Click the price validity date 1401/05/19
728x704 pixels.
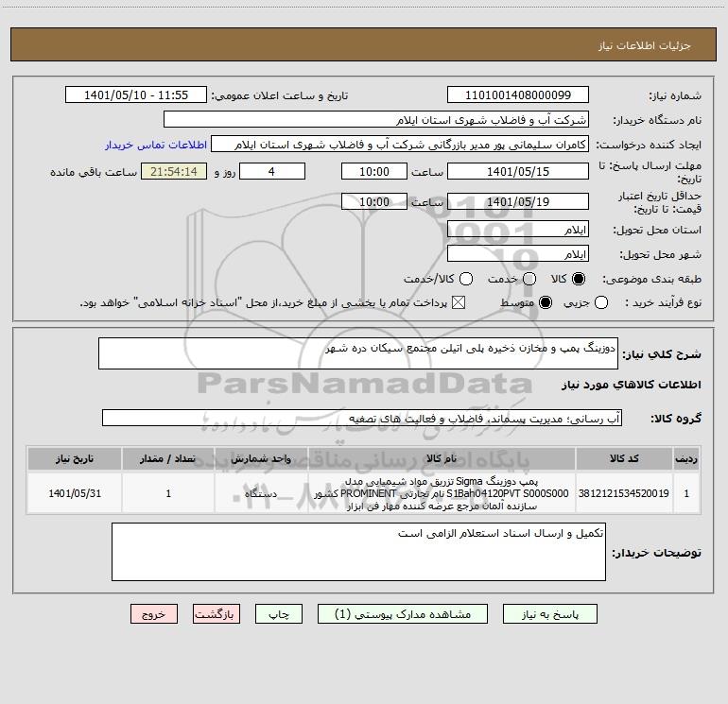click(x=518, y=201)
